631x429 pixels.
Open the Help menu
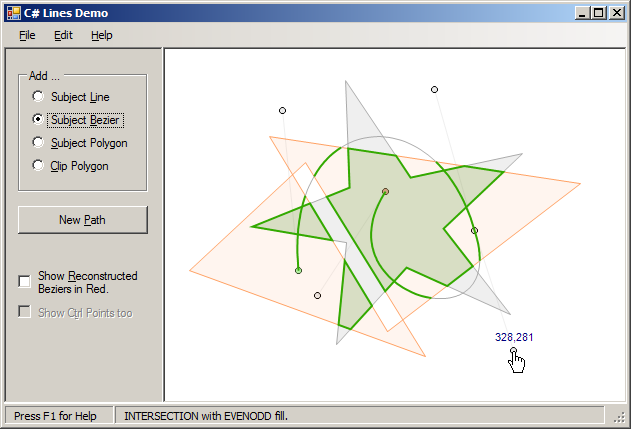pyautogui.click(x=101, y=35)
